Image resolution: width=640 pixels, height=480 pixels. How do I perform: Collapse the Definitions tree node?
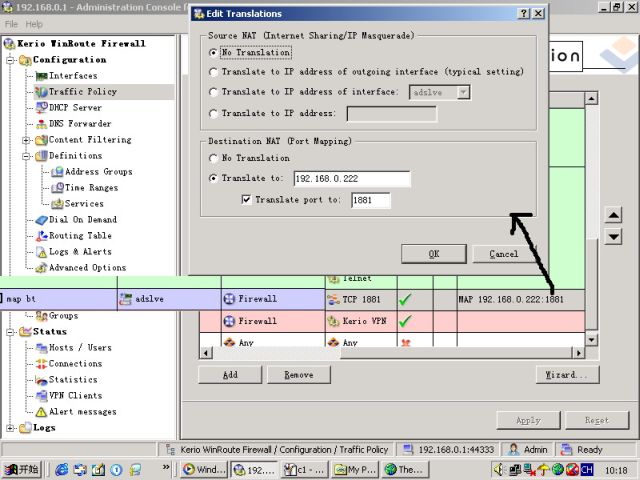pos(27,156)
